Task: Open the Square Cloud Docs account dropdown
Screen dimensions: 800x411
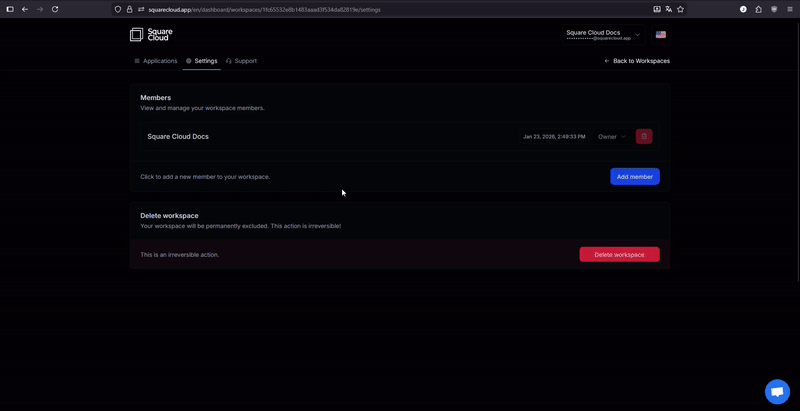Action: pyautogui.click(x=603, y=35)
